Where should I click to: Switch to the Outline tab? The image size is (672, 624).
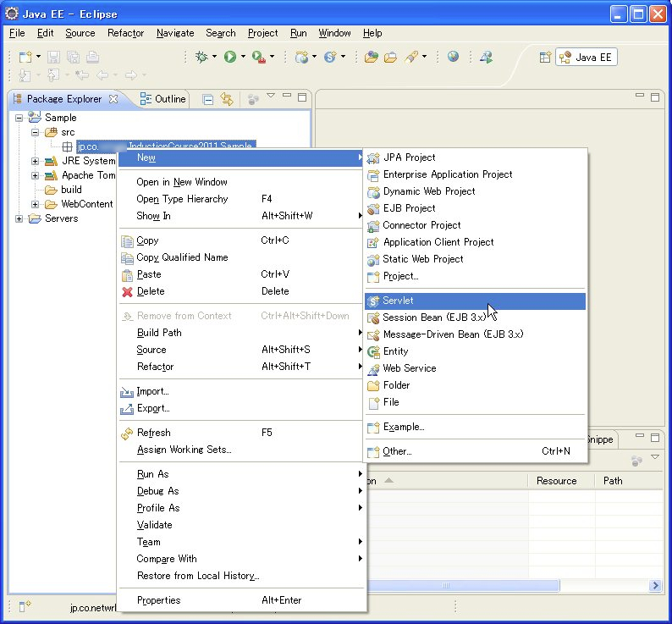point(162,99)
